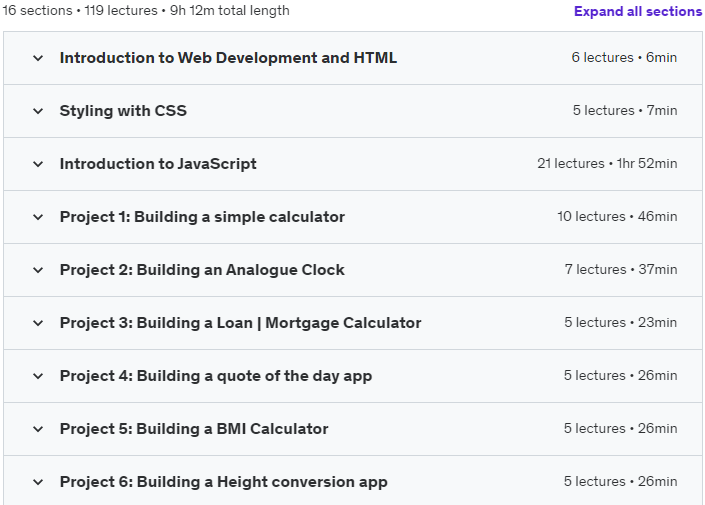The width and height of the screenshot is (705, 505).
Task: Expand chevron for Project 1 simple calculator
Action: click(x=38, y=217)
